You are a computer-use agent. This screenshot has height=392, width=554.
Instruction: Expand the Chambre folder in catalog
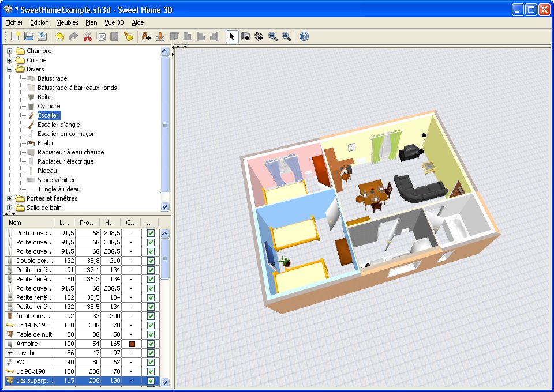click(x=10, y=51)
